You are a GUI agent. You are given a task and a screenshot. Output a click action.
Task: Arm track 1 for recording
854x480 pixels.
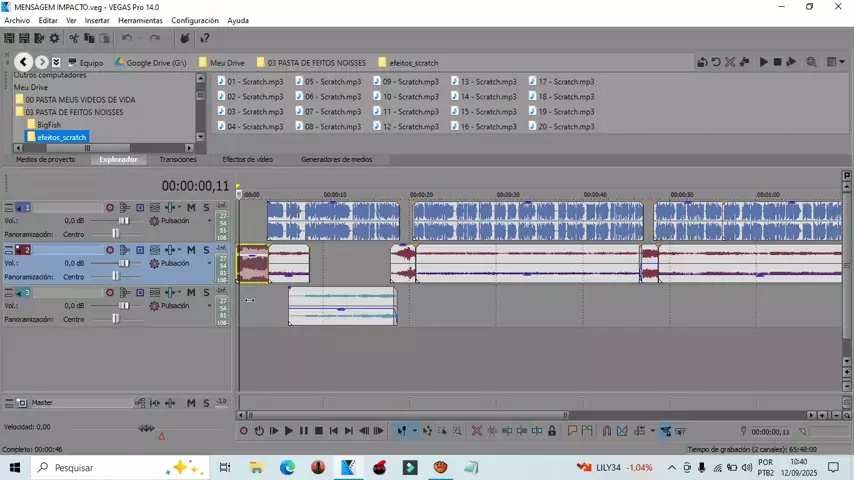click(110, 208)
